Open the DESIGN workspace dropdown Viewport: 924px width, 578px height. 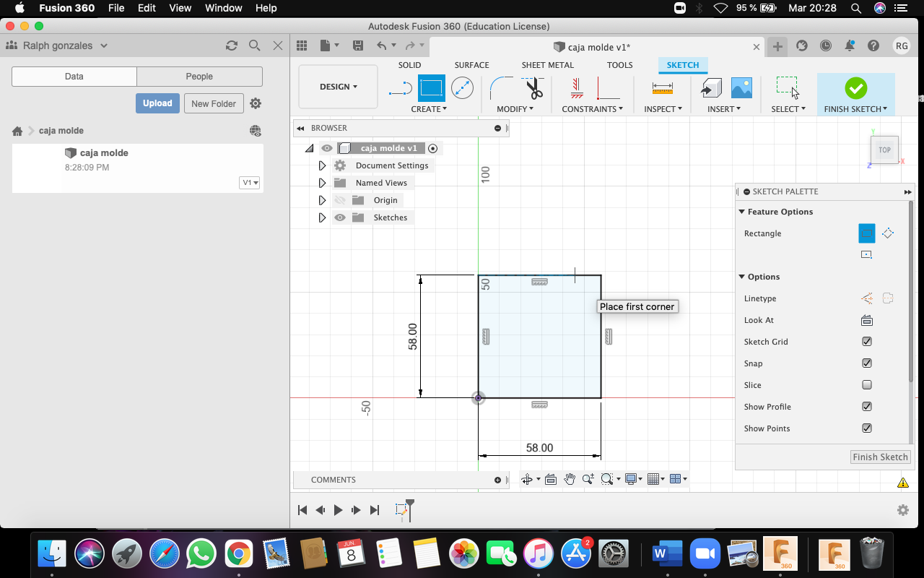click(338, 87)
